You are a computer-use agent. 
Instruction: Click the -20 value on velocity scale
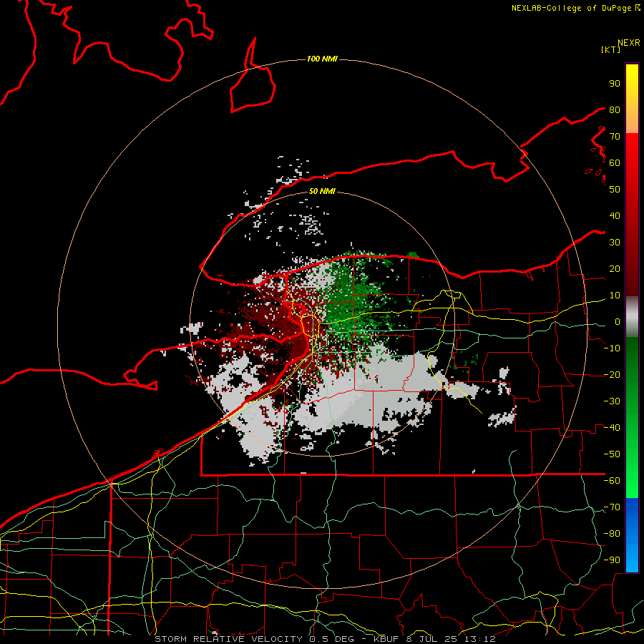coord(612,375)
